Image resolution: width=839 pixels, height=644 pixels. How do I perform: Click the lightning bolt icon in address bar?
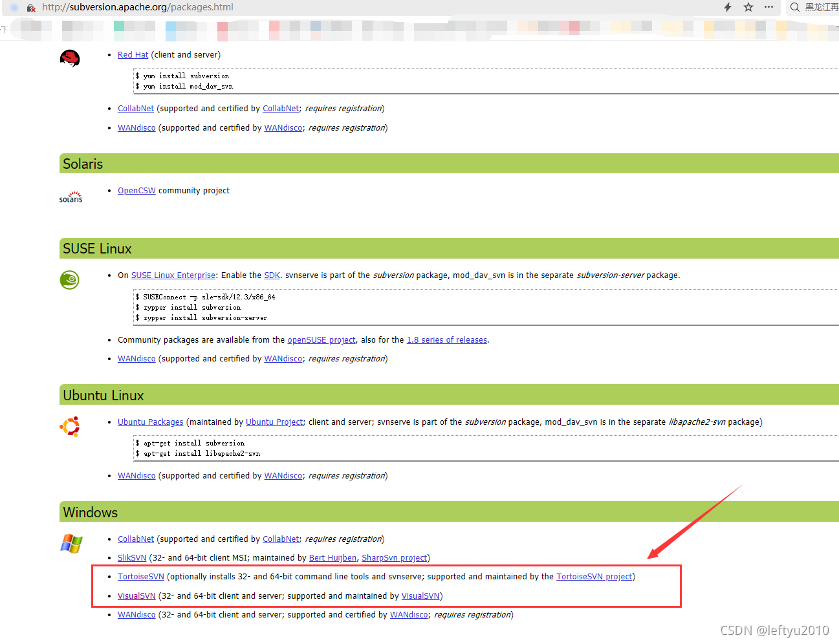728,7
